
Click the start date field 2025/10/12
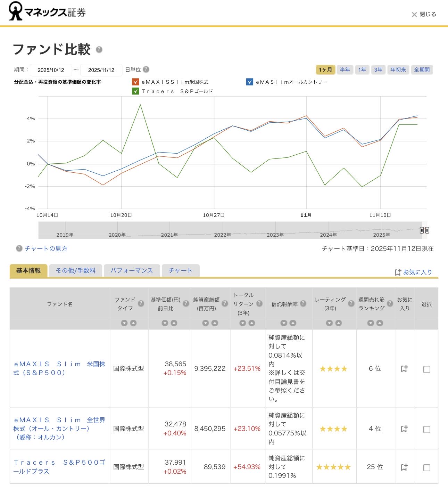point(51,70)
